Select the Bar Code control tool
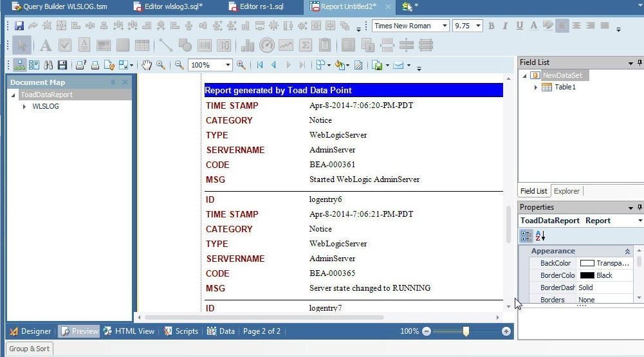Viewport: 644px width, 357px height. [204, 45]
